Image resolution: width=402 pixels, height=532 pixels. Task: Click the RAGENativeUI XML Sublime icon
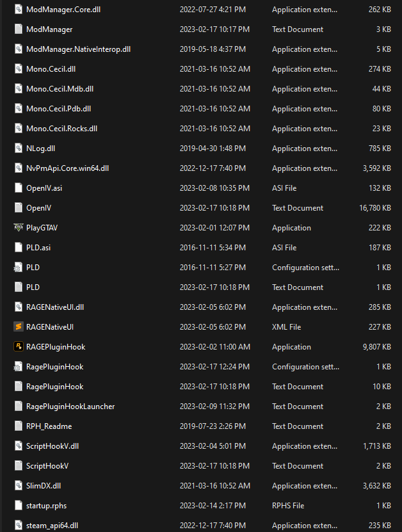19,326
